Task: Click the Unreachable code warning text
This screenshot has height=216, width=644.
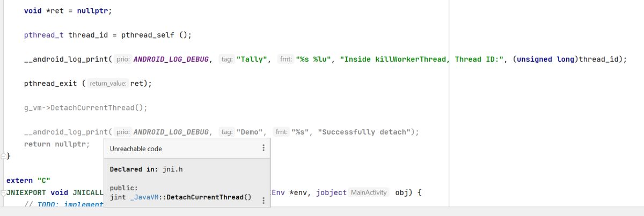Action: (136, 148)
